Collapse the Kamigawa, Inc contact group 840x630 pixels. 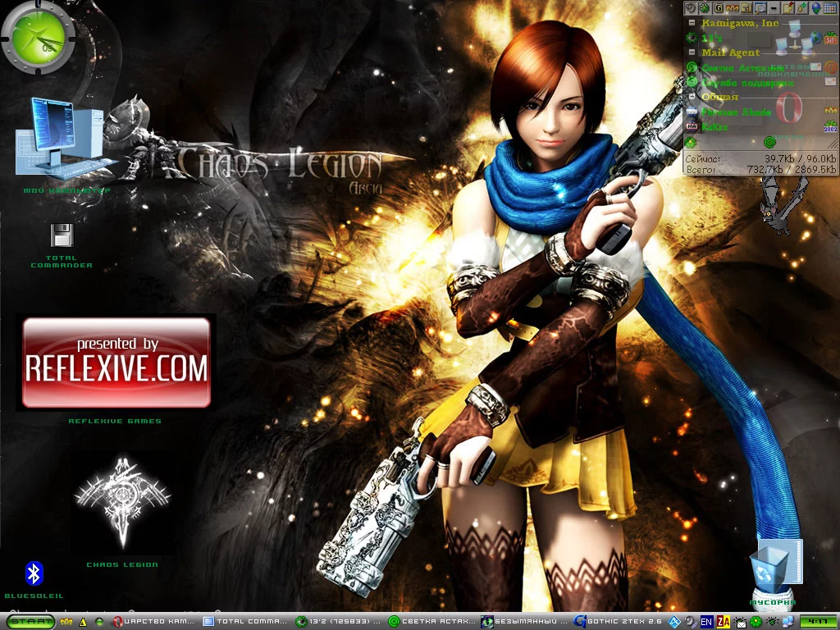pyautogui.click(x=692, y=23)
